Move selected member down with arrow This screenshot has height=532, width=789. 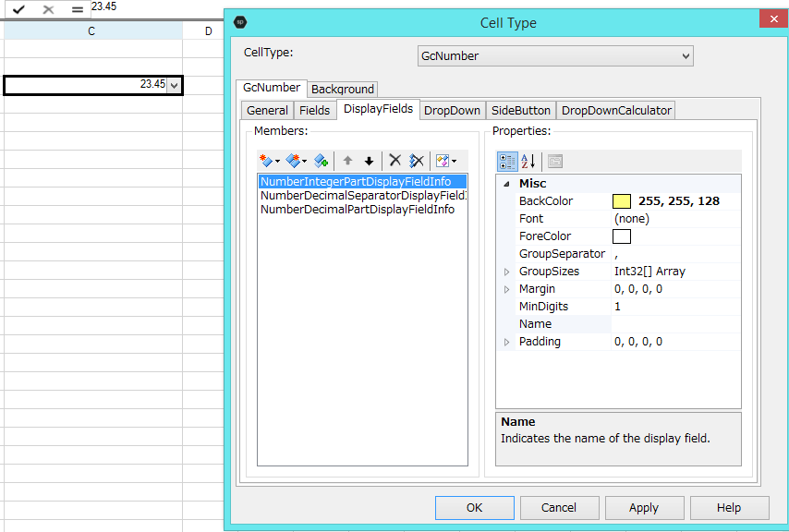pos(369,161)
